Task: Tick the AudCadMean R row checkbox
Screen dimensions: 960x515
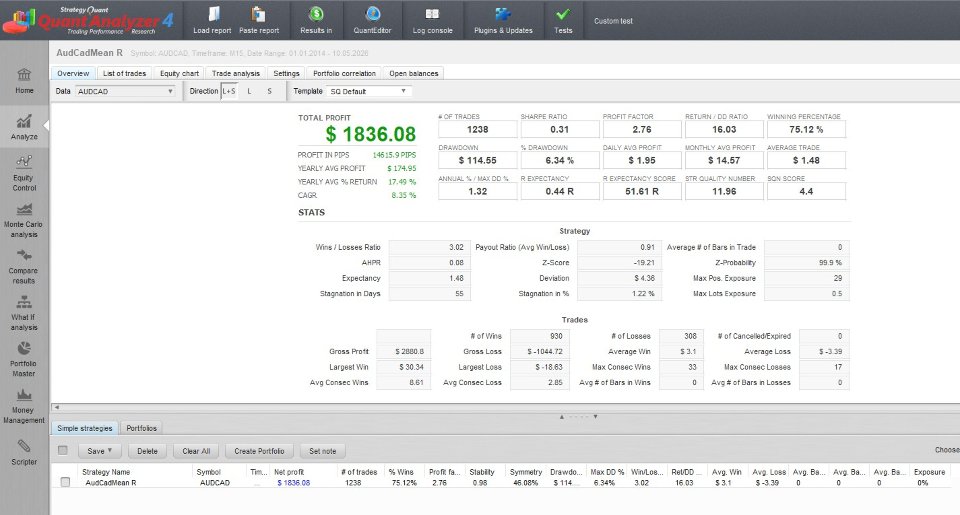Action: pos(66,483)
